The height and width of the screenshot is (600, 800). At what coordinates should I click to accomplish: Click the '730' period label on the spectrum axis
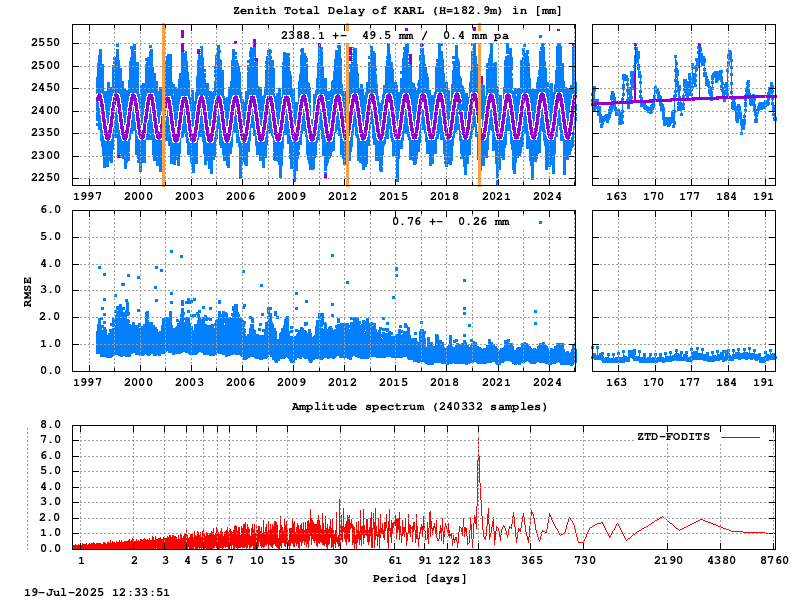tap(585, 560)
